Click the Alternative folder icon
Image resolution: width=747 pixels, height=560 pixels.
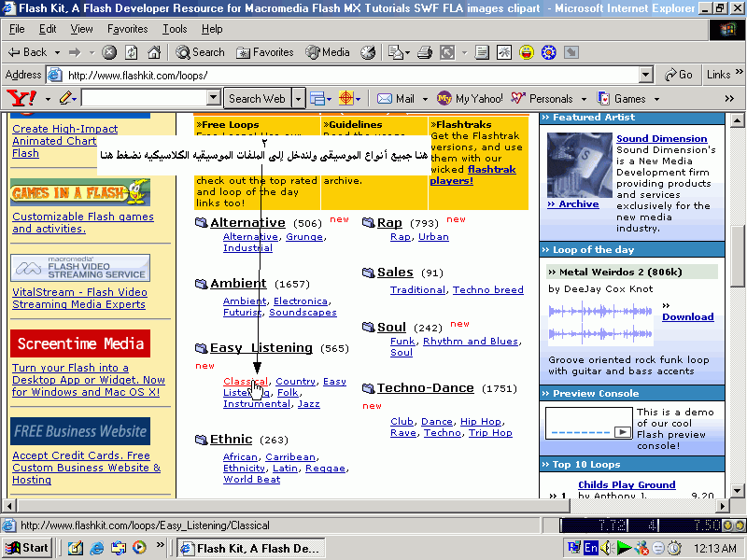[x=201, y=222]
